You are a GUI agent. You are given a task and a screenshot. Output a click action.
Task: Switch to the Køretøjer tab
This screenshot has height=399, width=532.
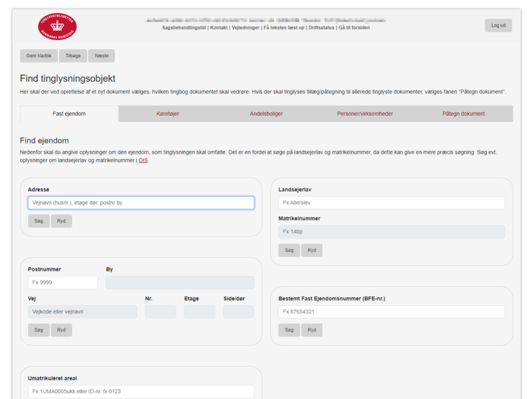[x=167, y=114]
